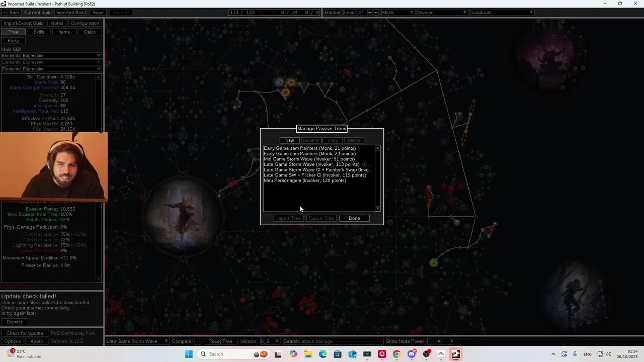Viewport: 644px width, 362px height.
Task: Expand the third Elemental Expression dropdown
Action: point(51,69)
